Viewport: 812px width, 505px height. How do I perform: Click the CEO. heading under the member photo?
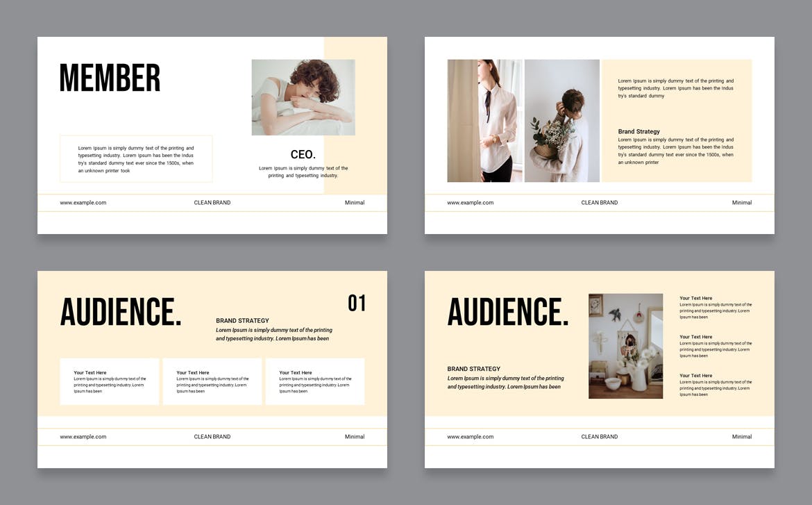click(303, 154)
